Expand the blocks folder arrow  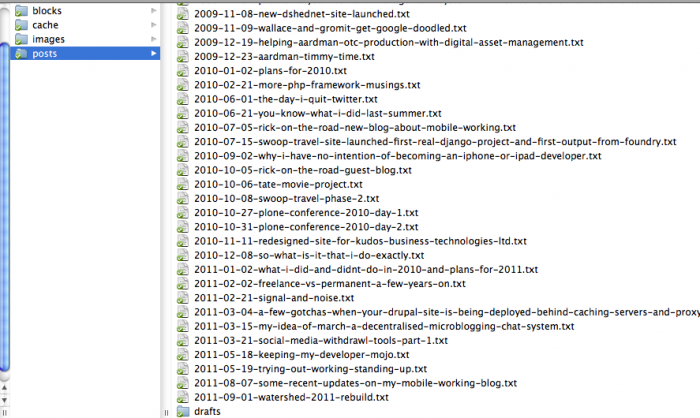tap(154, 11)
